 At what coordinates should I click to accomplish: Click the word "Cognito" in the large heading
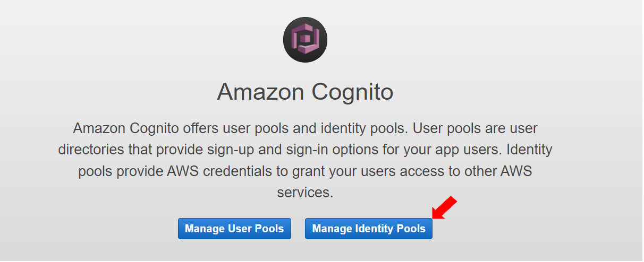(352, 92)
